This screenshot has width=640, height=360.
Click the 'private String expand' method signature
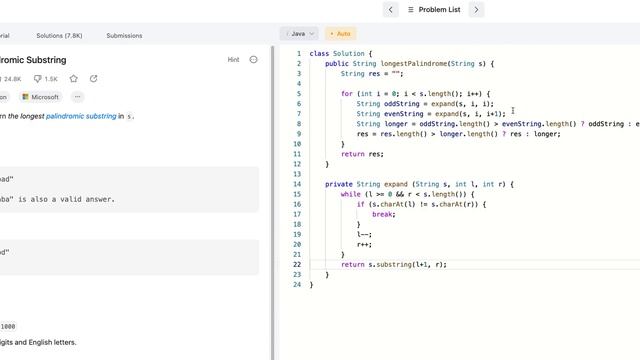click(419, 184)
